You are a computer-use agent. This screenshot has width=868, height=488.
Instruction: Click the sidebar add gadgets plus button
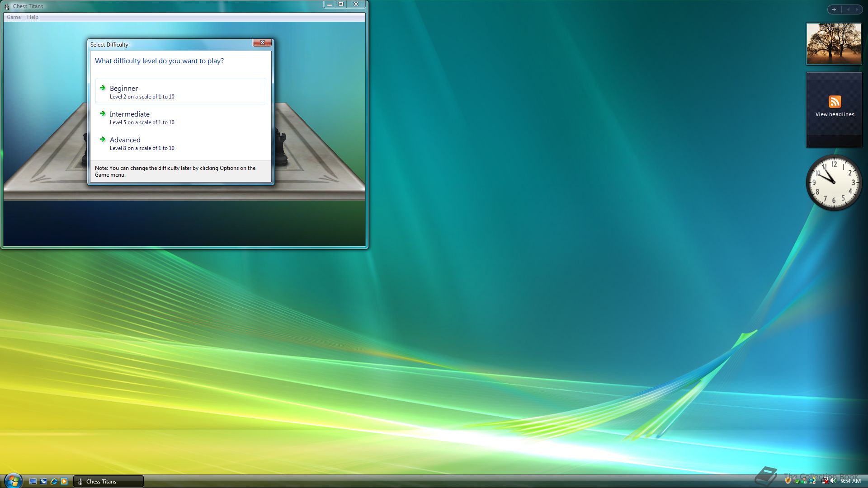click(834, 9)
